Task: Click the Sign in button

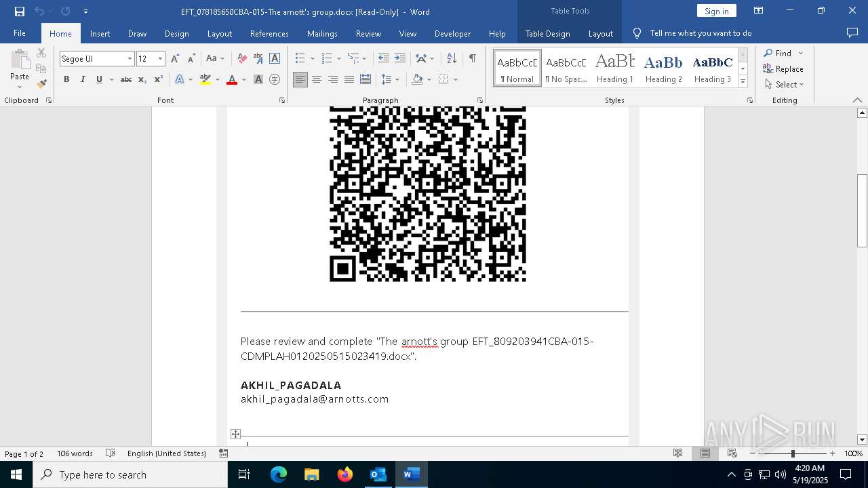Action: 716,11
